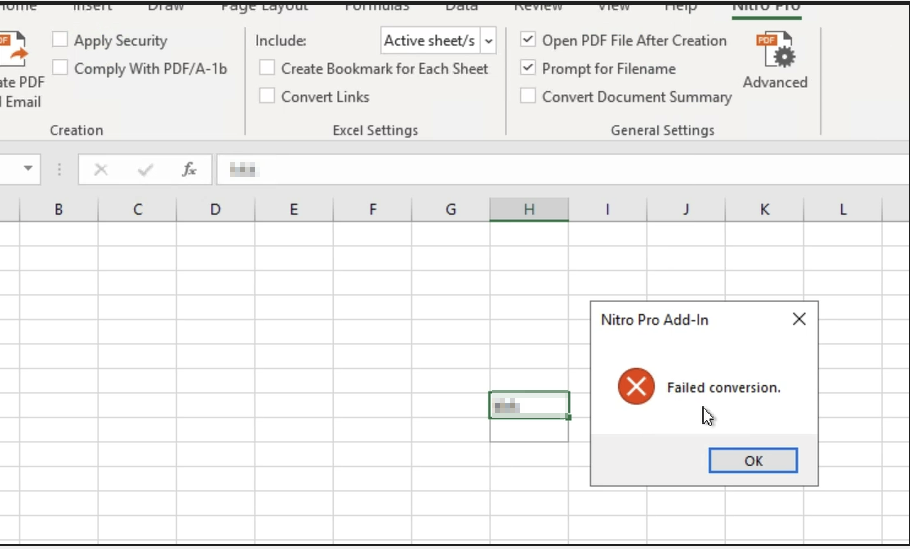910x549 pixels.
Task: Click the Create PDF and Email icon
Action: tap(14, 51)
